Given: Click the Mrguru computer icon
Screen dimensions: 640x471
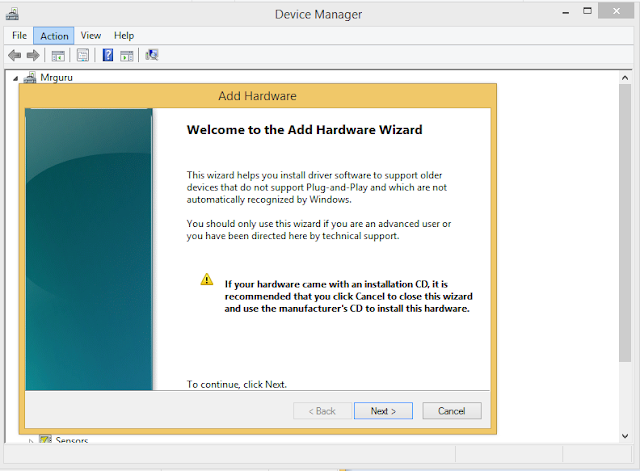Looking at the screenshot, I should 30,78.
